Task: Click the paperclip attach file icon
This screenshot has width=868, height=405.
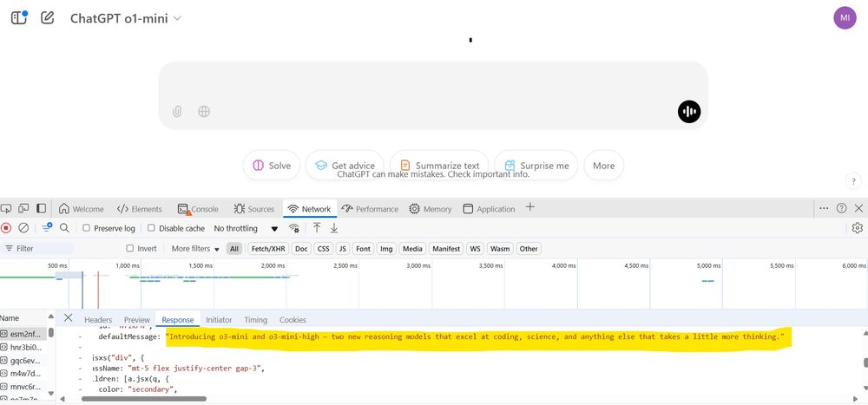Action: pyautogui.click(x=176, y=112)
